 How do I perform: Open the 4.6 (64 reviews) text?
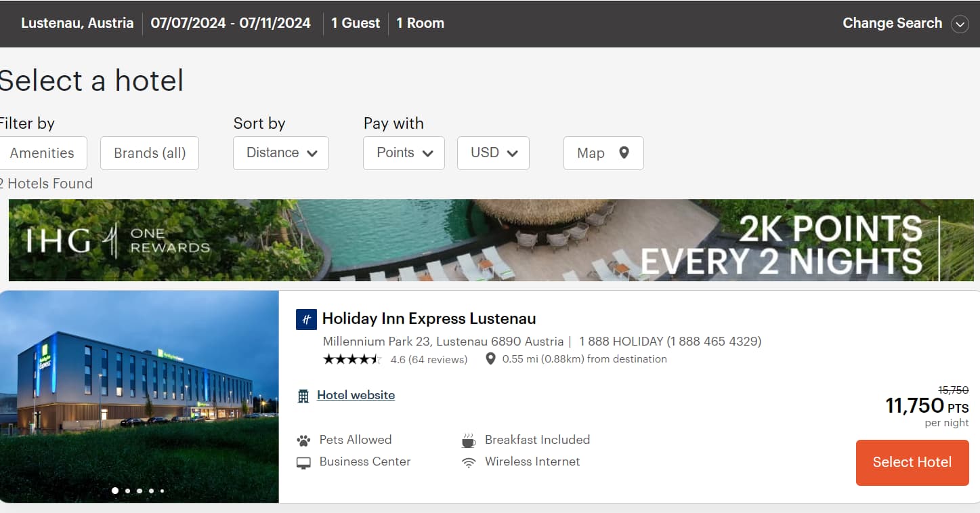(x=429, y=359)
